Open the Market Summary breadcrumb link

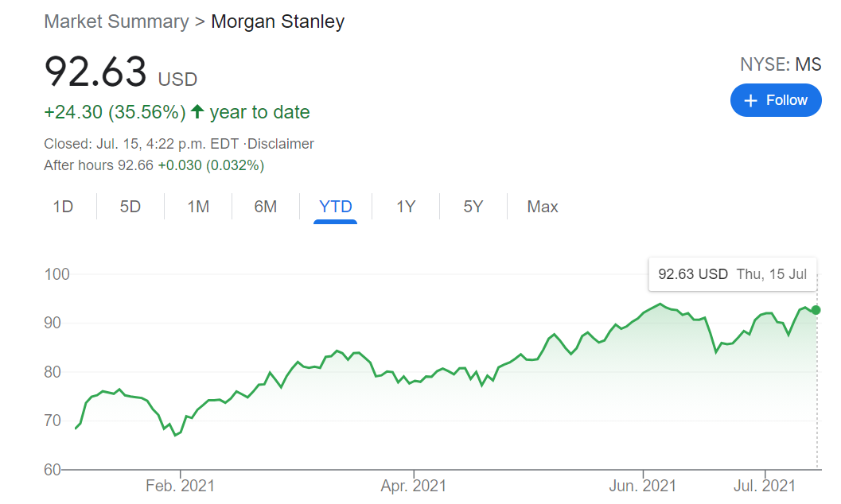coord(117,21)
